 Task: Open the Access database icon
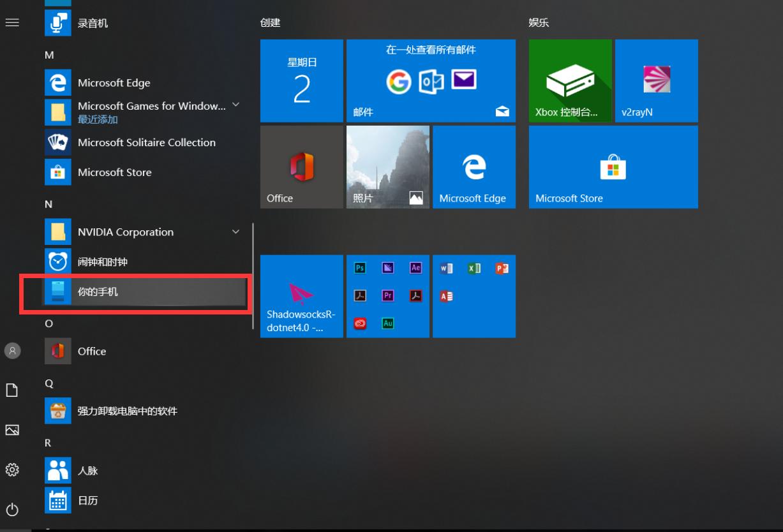tap(446, 295)
